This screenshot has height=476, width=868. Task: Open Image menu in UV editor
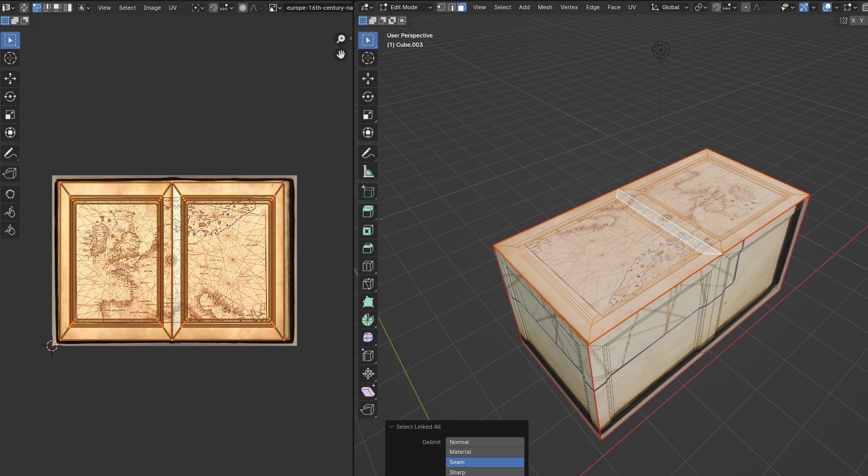(152, 8)
